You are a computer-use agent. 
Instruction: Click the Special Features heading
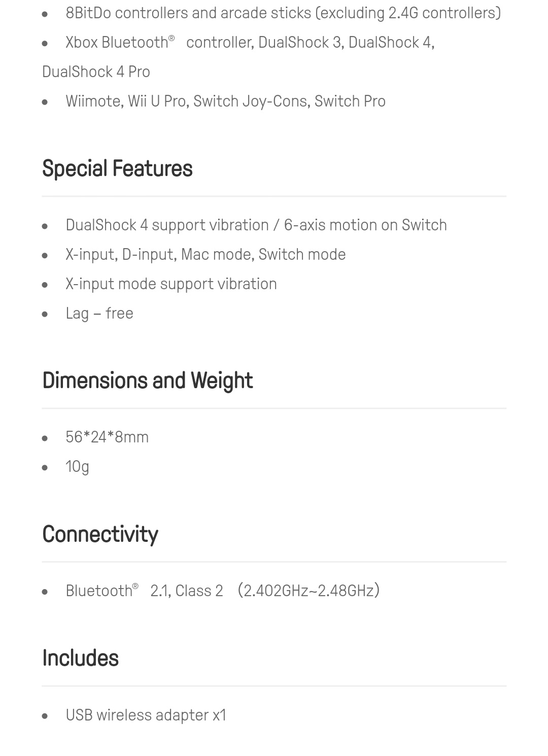[117, 168]
